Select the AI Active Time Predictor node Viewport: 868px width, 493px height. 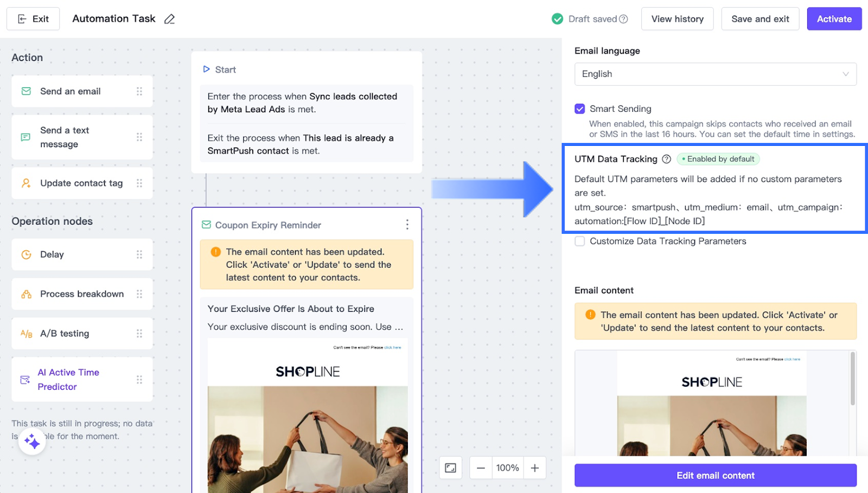[x=81, y=379]
